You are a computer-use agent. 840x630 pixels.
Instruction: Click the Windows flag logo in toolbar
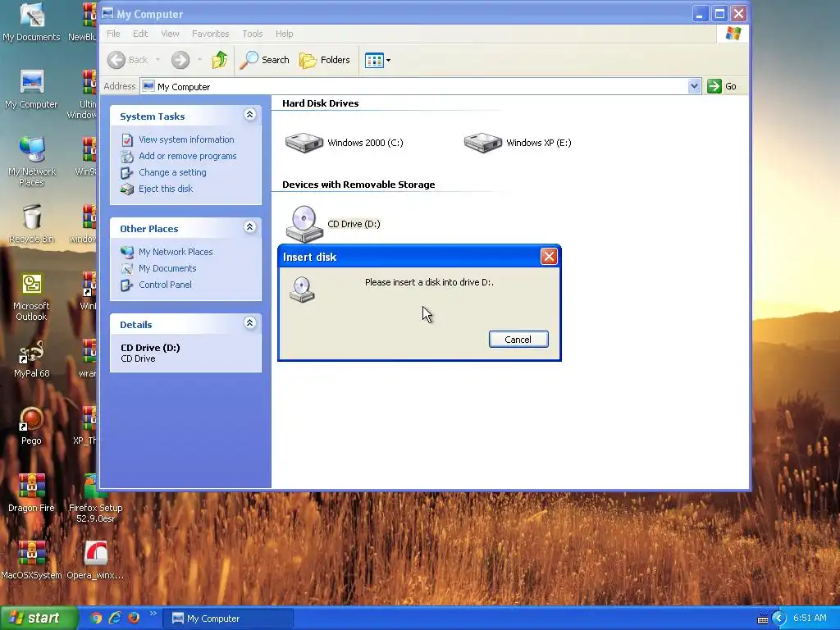coord(733,34)
